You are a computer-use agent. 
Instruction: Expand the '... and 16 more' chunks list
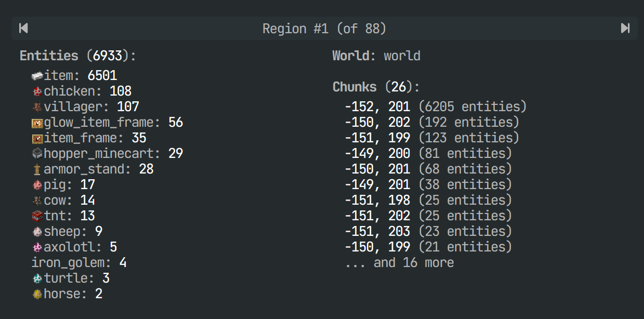point(399,263)
